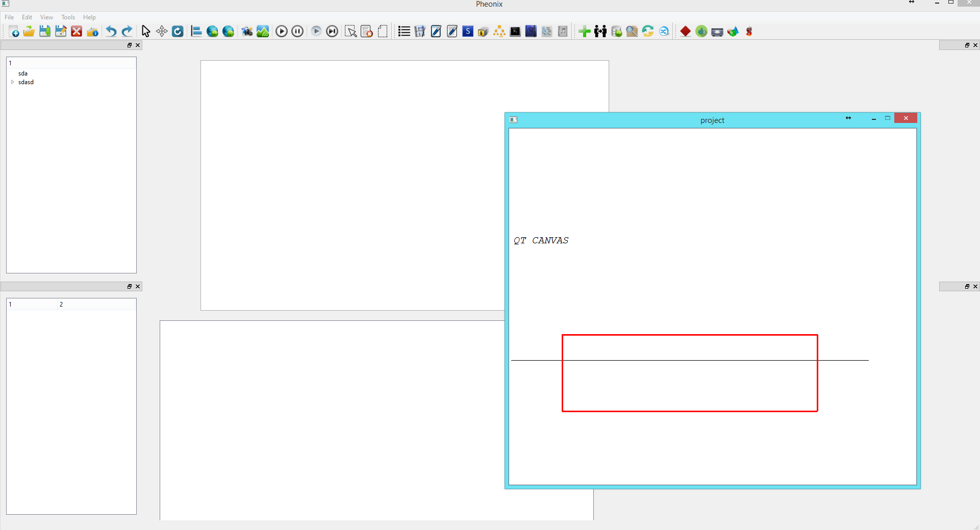Redo the last action
This screenshot has height=530, width=980.
tap(127, 32)
